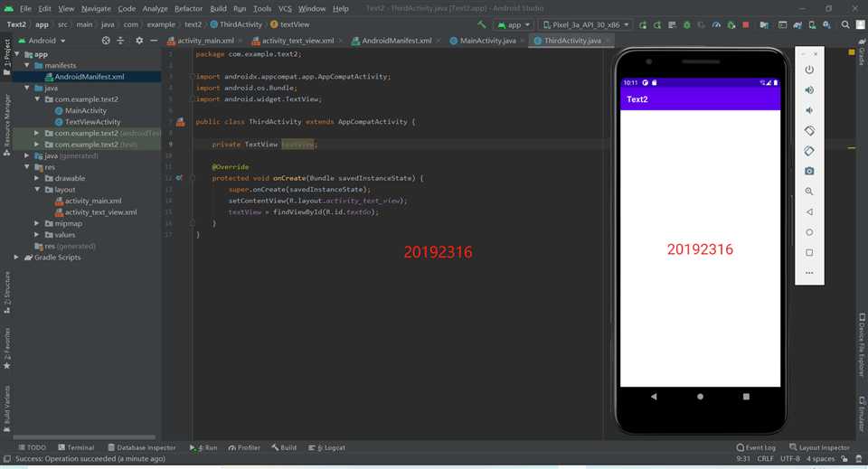Expand the mipmap folder arrow
This screenshot has height=469, width=868.
coord(37,223)
